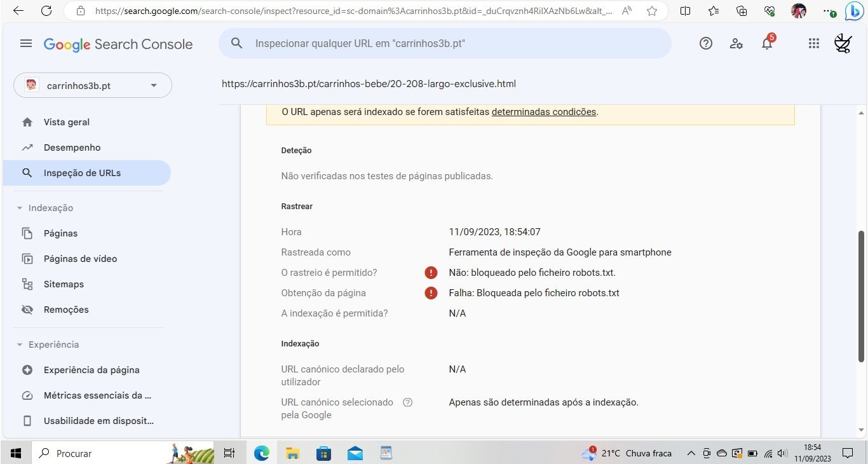The image size is (868, 464).
Task: Click crawl time '11/09/2023, 18:54:07'
Action: [x=495, y=232]
